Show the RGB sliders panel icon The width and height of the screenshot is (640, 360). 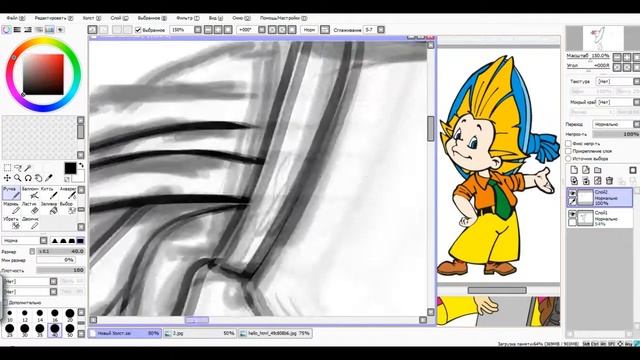tap(17, 30)
